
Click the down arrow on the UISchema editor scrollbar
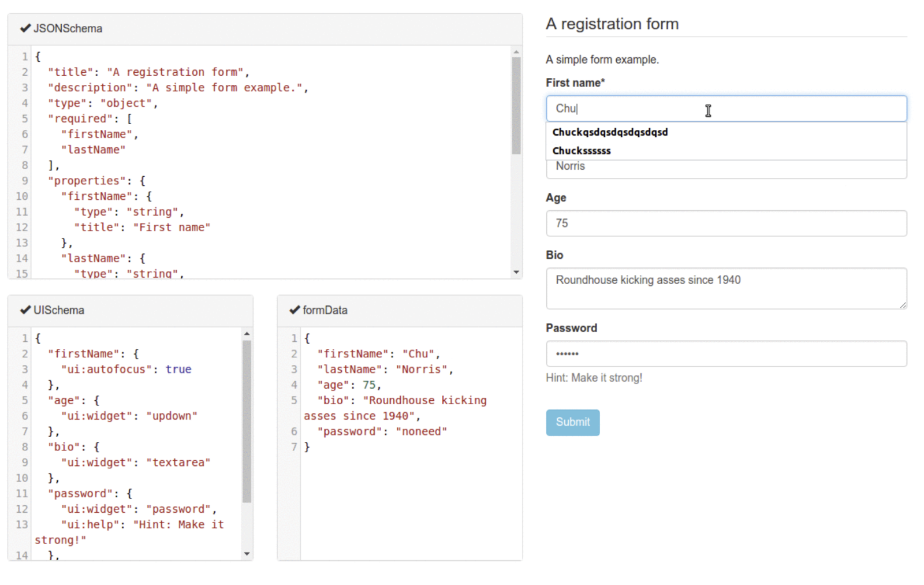point(247,554)
